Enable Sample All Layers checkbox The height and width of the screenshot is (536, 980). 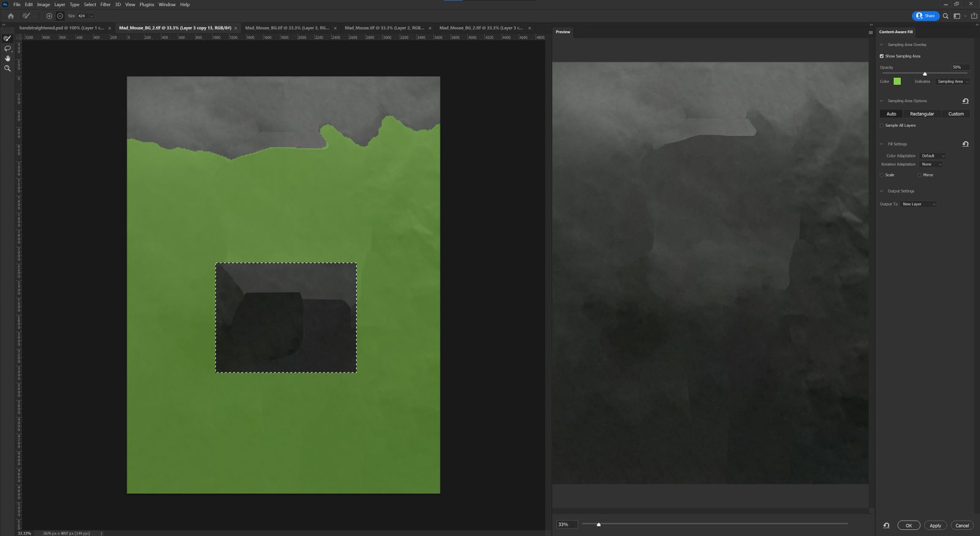tap(882, 126)
